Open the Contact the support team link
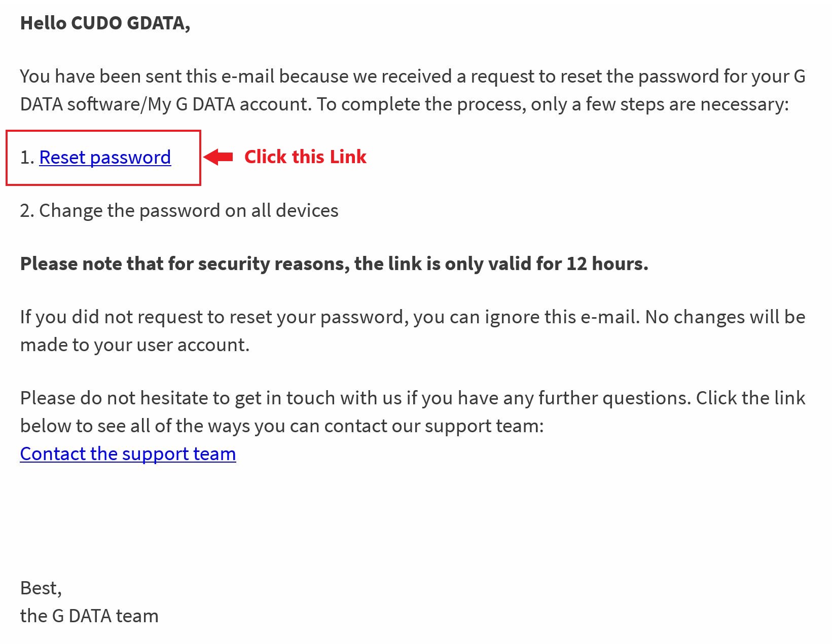832x644 pixels. [x=128, y=454]
